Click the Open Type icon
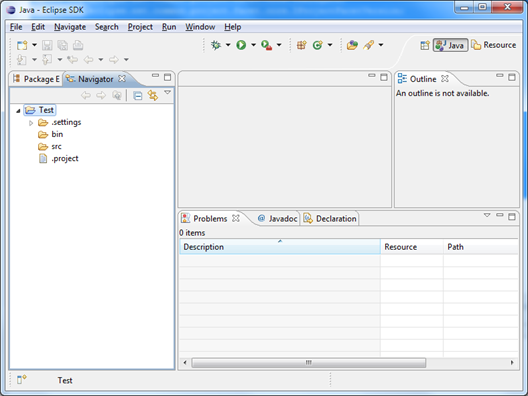 click(352, 45)
